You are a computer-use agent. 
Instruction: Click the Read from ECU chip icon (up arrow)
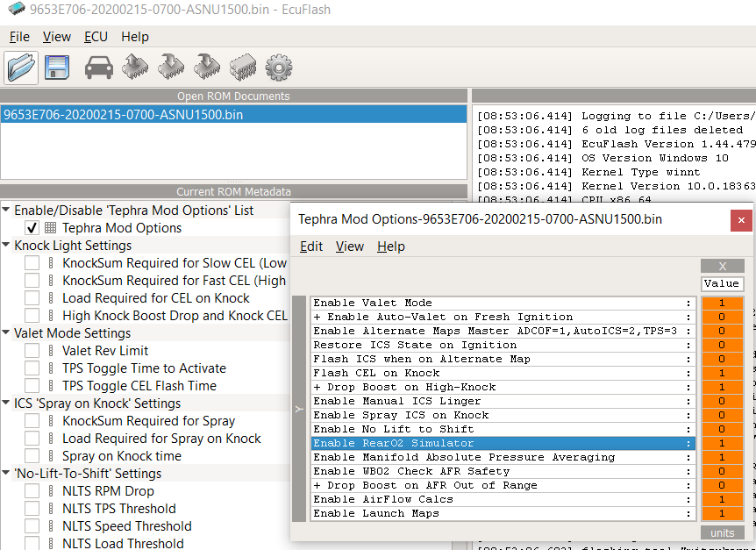pyautogui.click(x=135, y=67)
